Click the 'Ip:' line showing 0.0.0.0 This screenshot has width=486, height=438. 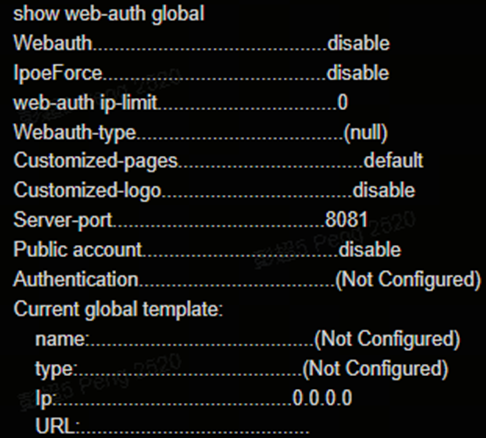pyautogui.click(x=194, y=398)
